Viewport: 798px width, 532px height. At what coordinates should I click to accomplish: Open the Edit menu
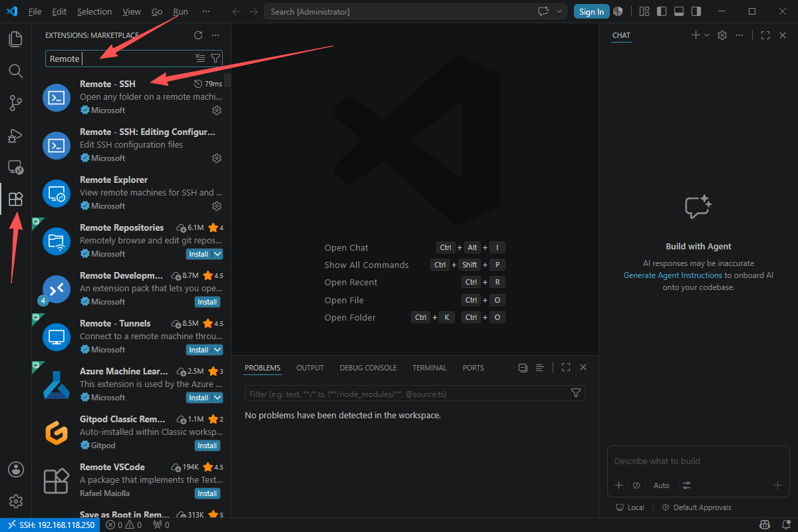point(59,11)
